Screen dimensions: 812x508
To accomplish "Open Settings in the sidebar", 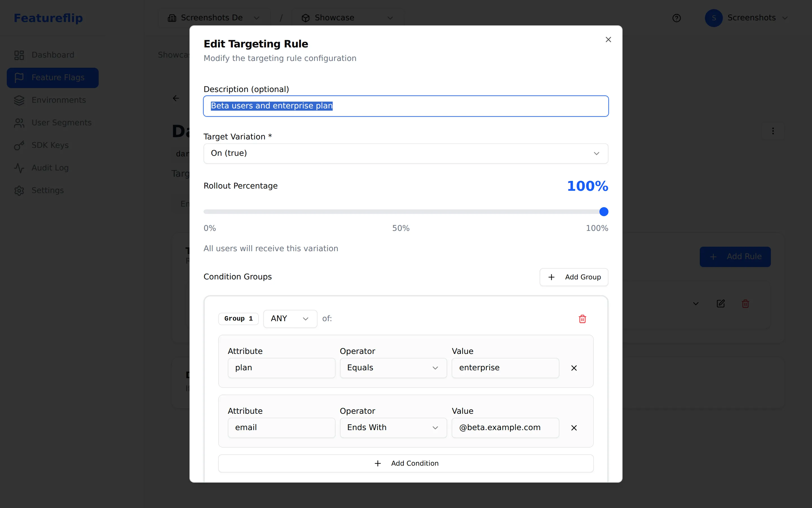I will (53, 190).
